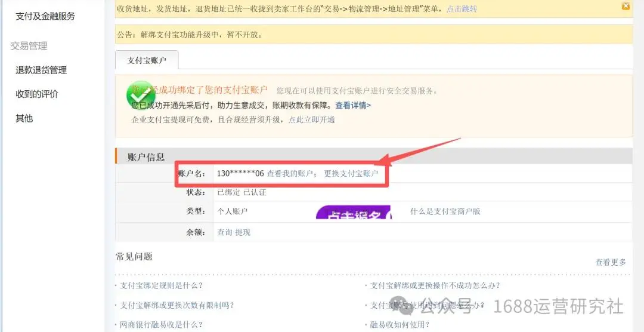Screen dimensions: 644x332
Task: Click the 常见问题 heading
Action: (134, 257)
